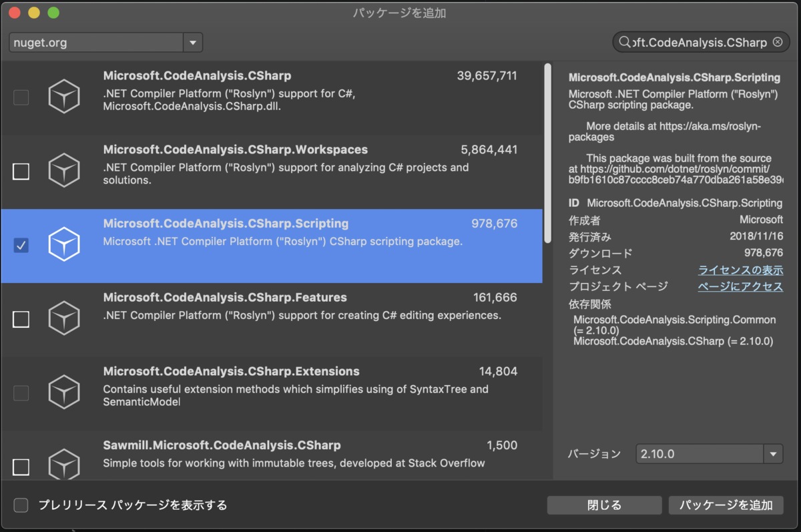The width and height of the screenshot is (801, 532).
Task: Click inside the package search field
Action: [x=701, y=42]
